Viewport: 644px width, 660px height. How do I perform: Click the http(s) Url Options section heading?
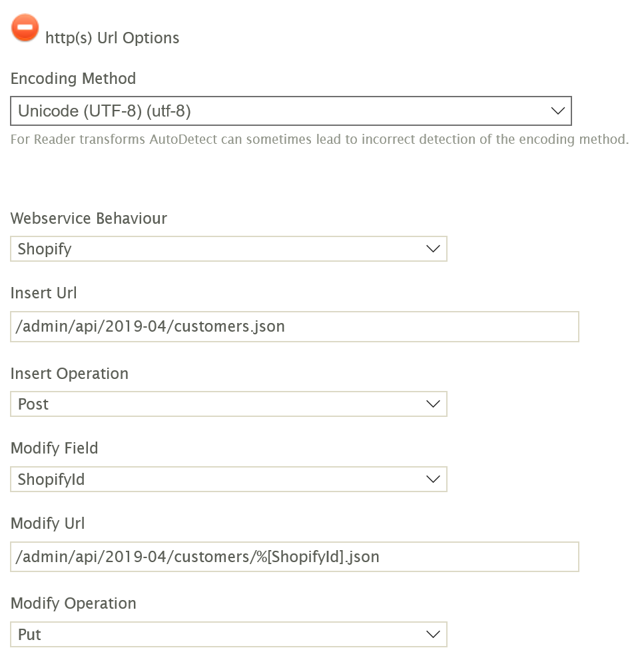coord(112,38)
